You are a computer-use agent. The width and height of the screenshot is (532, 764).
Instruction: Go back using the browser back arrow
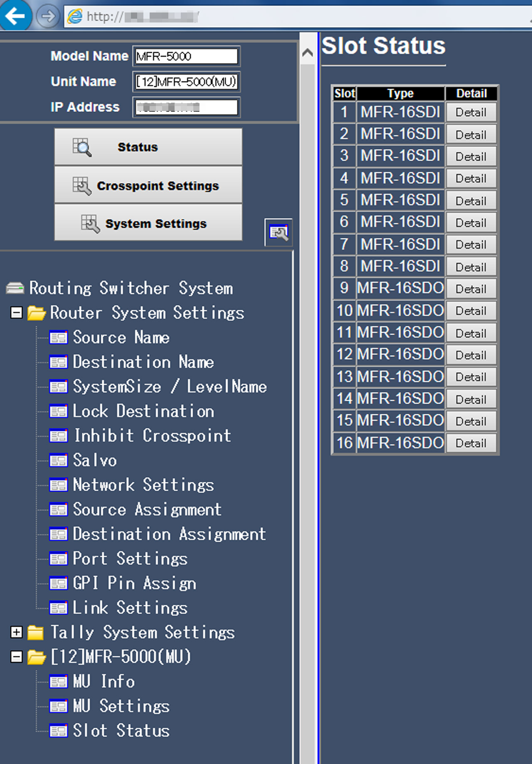pos(15,16)
